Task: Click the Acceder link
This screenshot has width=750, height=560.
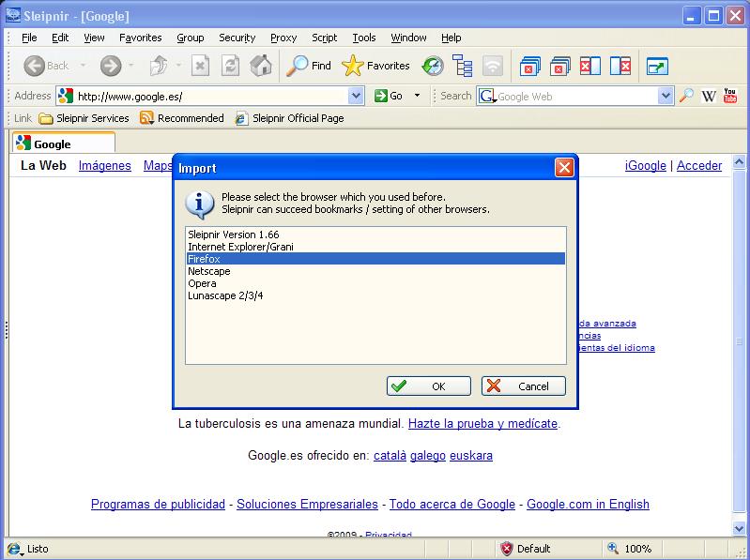Action: (x=698, y=166)
